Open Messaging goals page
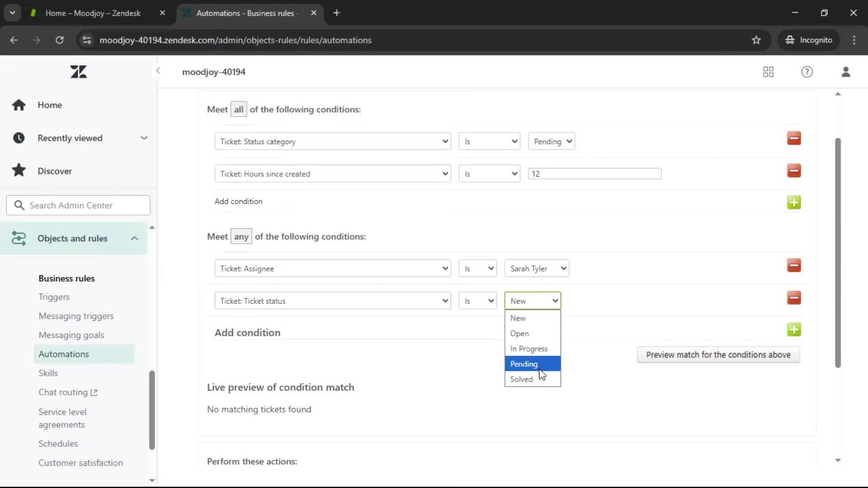Image resolution: width=868 pixels, height=488 pixels. tap(71, 335)
